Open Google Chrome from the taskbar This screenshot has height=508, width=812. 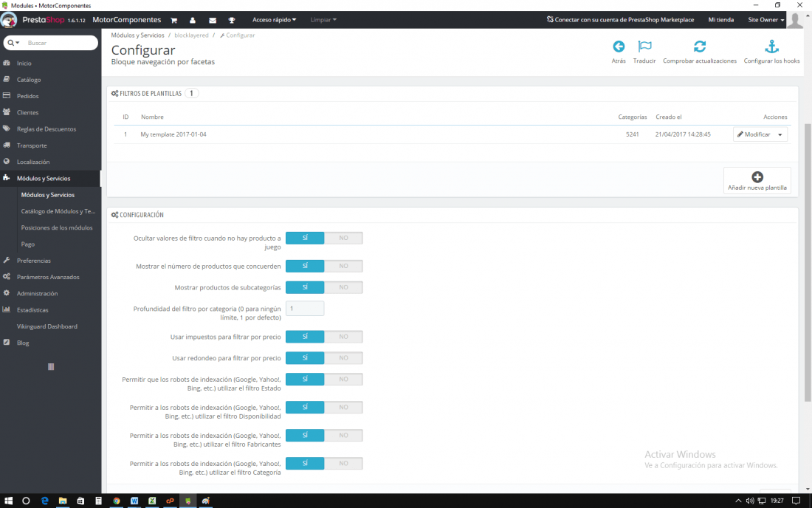click(x=117, y=501)
